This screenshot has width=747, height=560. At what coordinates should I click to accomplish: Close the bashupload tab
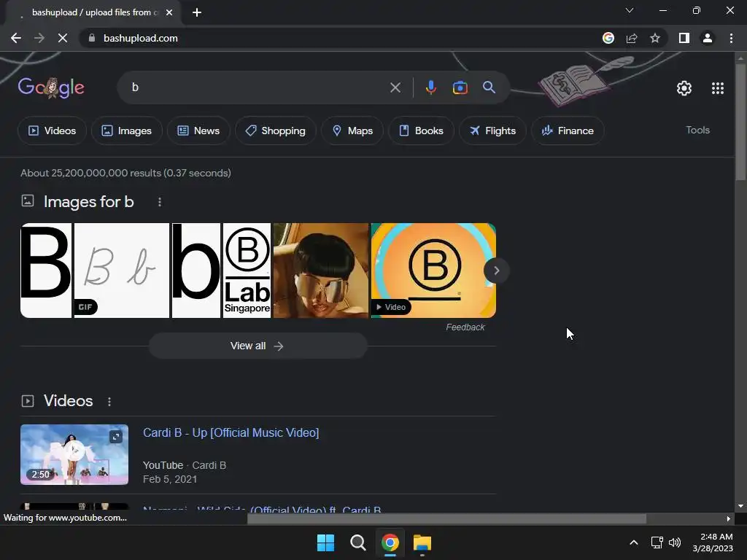coord(169,12)
